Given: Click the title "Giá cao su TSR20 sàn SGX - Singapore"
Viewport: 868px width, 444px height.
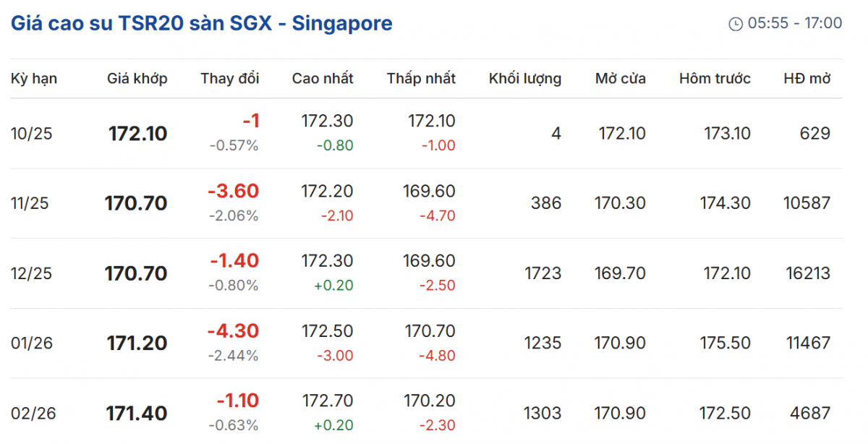Looking at the screenshot, I should [x=201, y=23].
